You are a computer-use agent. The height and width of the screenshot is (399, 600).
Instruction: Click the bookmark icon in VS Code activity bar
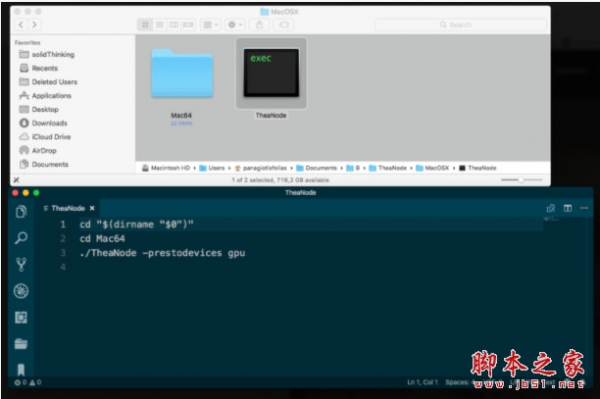[x=21, y=370]
